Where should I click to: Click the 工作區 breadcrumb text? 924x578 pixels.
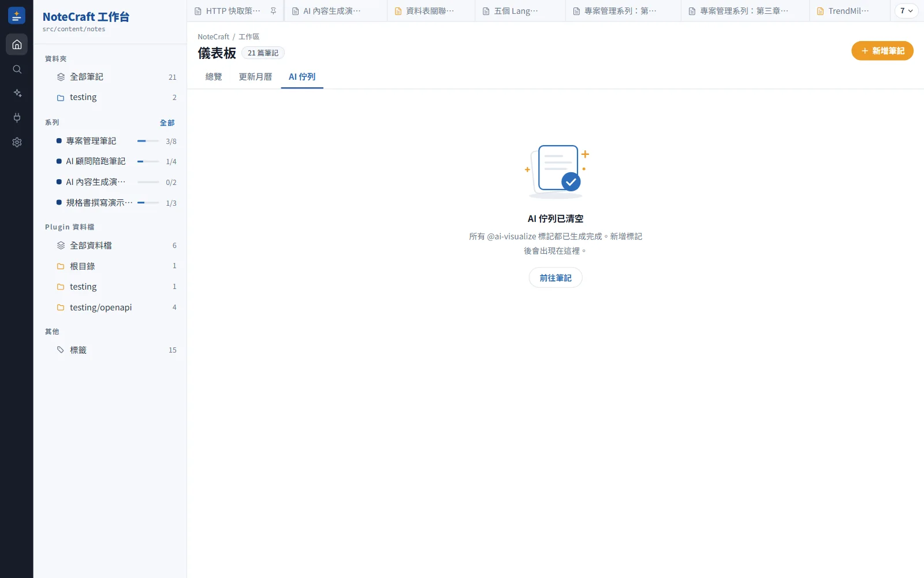[249, 36]
